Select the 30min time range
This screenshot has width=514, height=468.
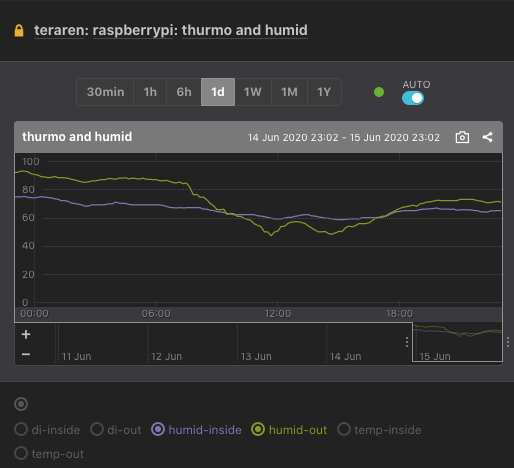105,92
